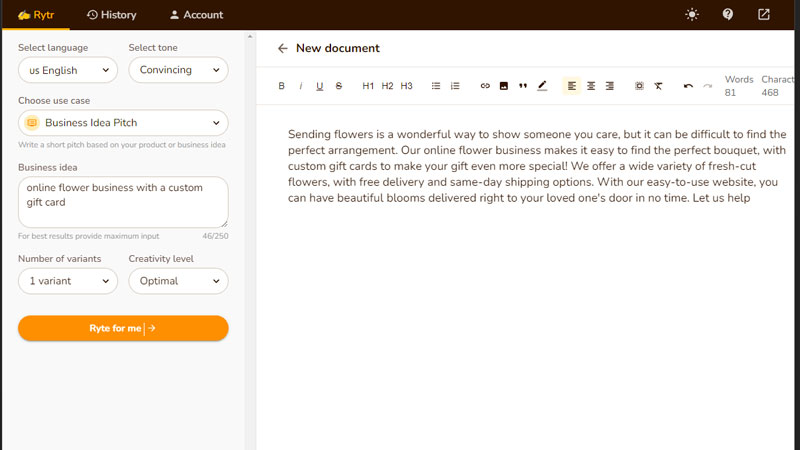Click the clear formatting icon
The image size is (800, 450).
point(658,86)
